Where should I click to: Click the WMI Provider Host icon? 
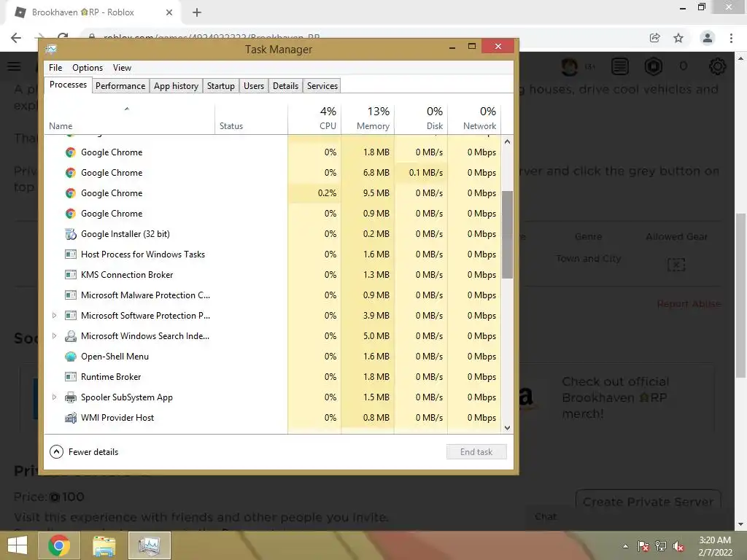point(71,418)
